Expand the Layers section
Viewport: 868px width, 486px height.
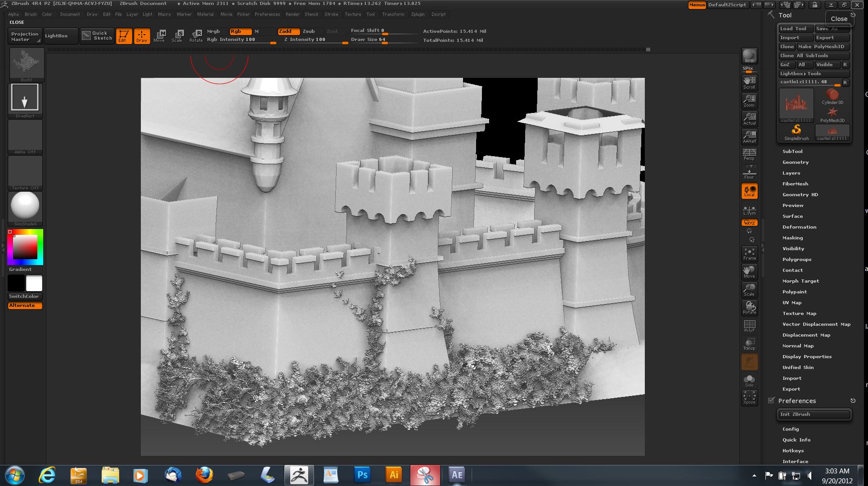pyautogui.click(x=791, y=173)
